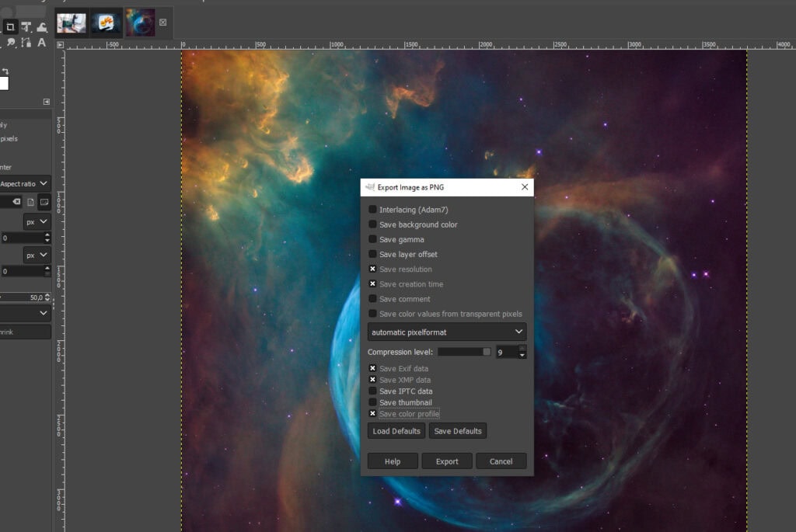796x532 pixels.
Task: Select the Heal tool in the toolbox
Action: (40, 25)
